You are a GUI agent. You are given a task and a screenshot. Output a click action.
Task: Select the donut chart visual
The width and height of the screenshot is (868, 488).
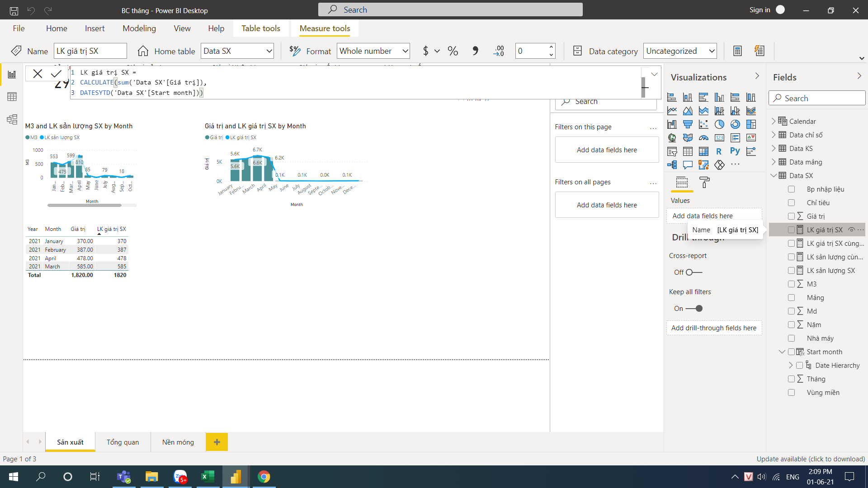pos(735,124)
